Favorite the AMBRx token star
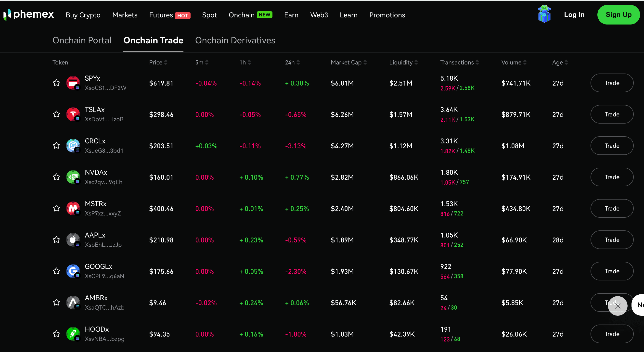This screenshot has height=352, width=644. [x=56, y=302]
